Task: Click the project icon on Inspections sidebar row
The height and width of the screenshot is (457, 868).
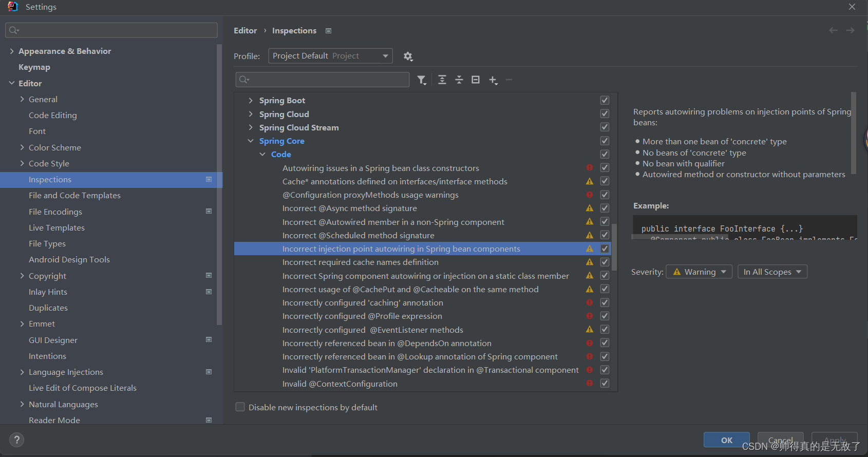Action: (x=209, y=179)
